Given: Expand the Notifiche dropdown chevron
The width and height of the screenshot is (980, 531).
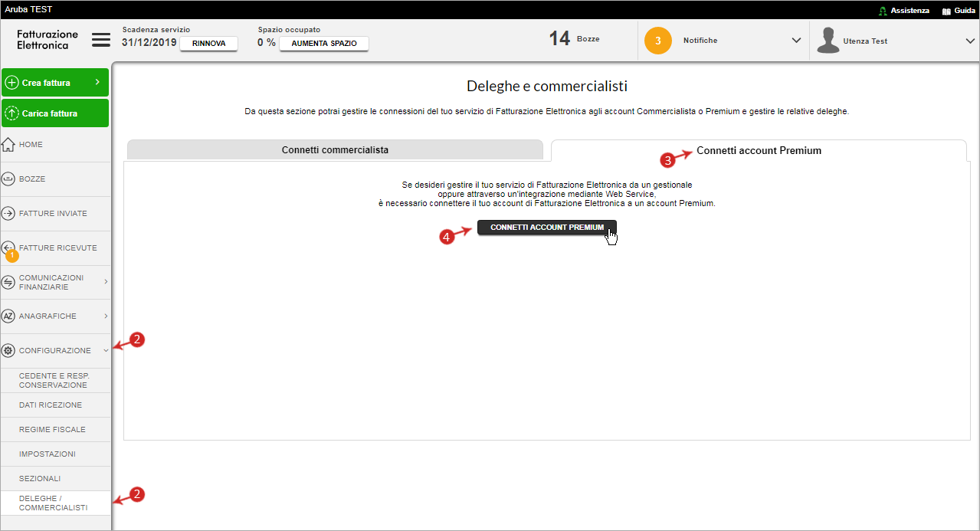Looking at the screenshot, I should point(796,41).
